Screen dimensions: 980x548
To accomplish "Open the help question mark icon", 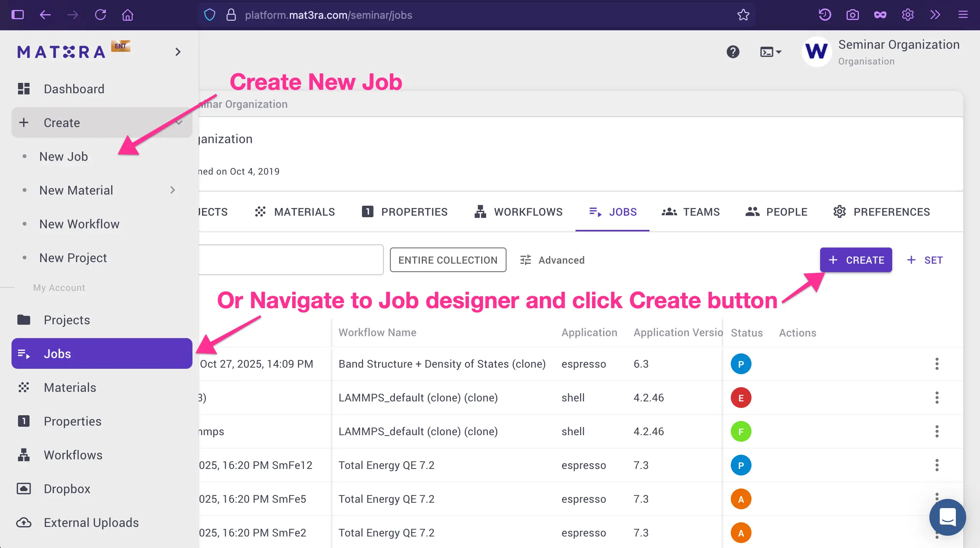I will 733,52.
